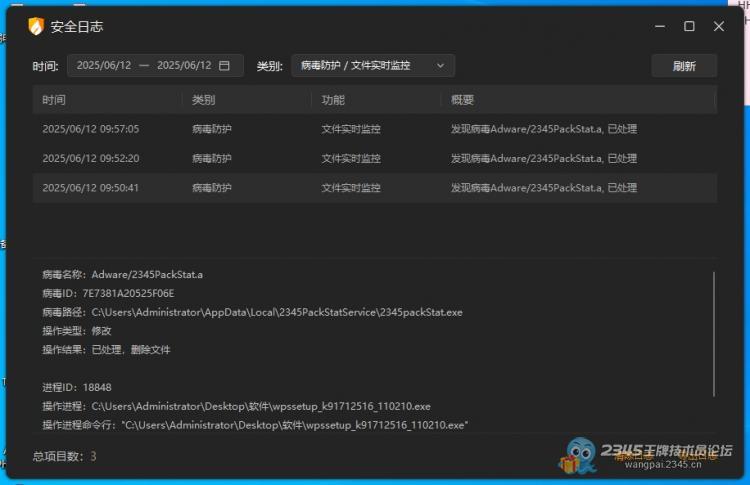Image resolution: width=750 pixels, height=485 pixels.
Task: Click the 操作类型: 修改 line
Action: coord(77,331)
